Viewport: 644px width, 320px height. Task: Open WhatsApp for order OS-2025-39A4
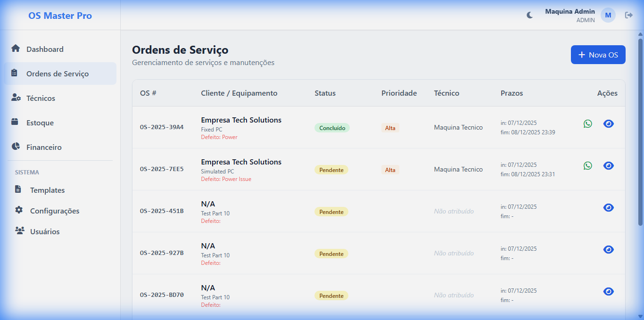point(587,124)
